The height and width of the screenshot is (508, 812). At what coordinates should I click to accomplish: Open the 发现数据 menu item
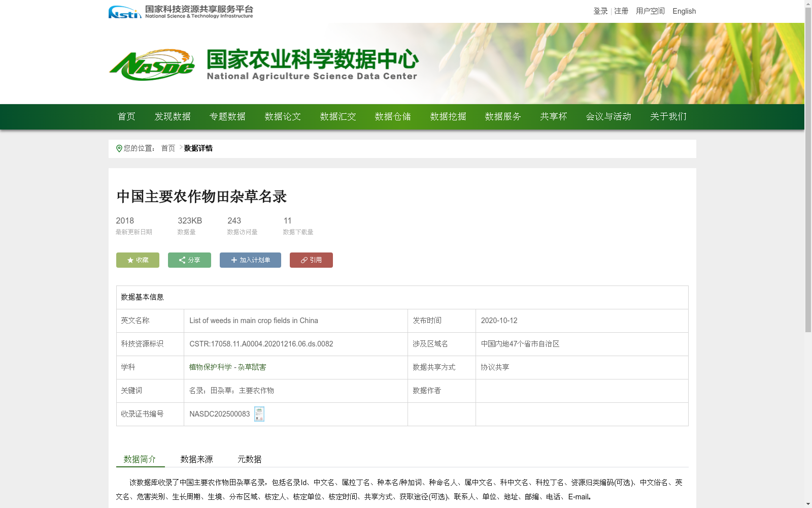click(173, 117)
